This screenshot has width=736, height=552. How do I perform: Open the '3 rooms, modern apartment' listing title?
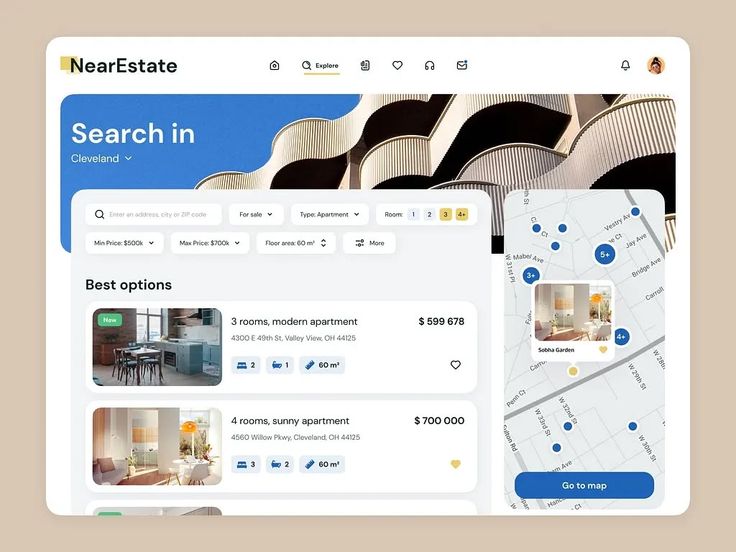point(294,322)
